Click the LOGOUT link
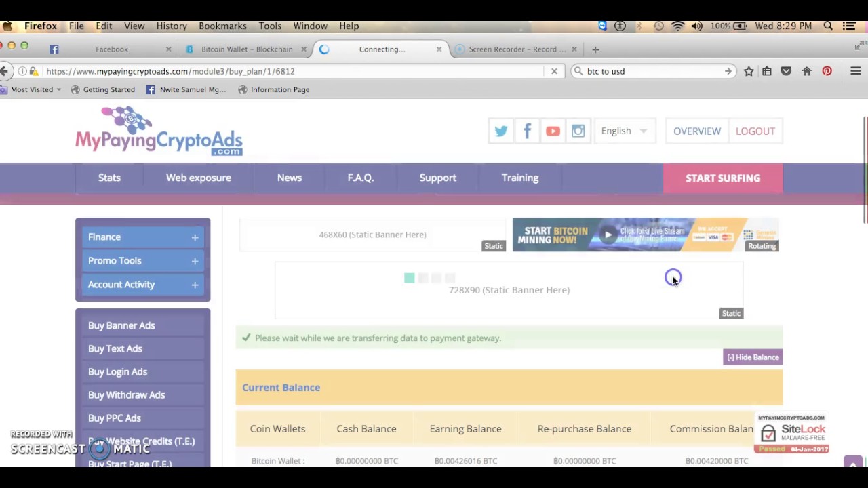This screenshot has width=868, height=488. pos(755,131)
